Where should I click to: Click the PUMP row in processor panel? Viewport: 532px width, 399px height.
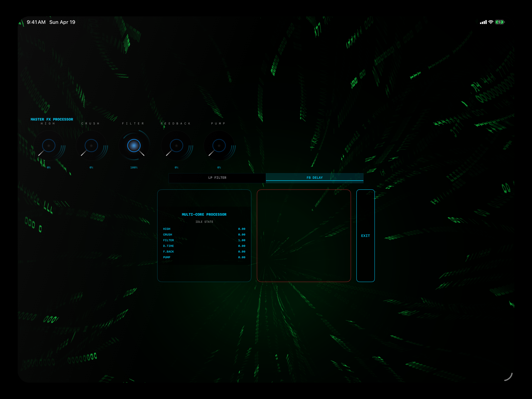(x=204, y=257)
